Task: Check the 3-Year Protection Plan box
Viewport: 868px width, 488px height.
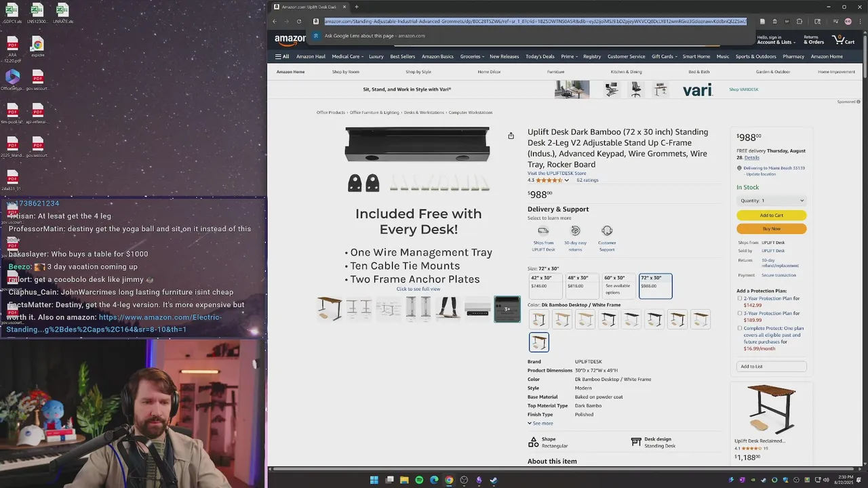Action: [740, 313]
